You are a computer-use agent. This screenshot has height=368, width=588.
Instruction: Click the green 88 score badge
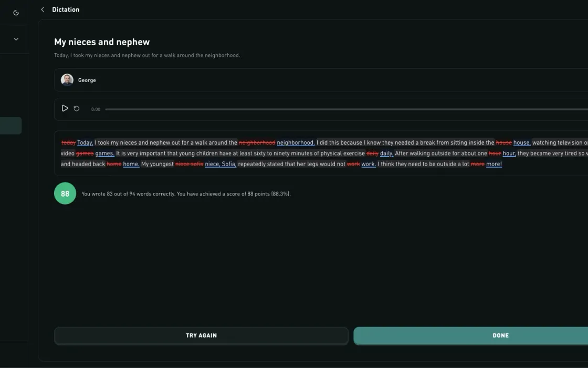pos(65,193)
